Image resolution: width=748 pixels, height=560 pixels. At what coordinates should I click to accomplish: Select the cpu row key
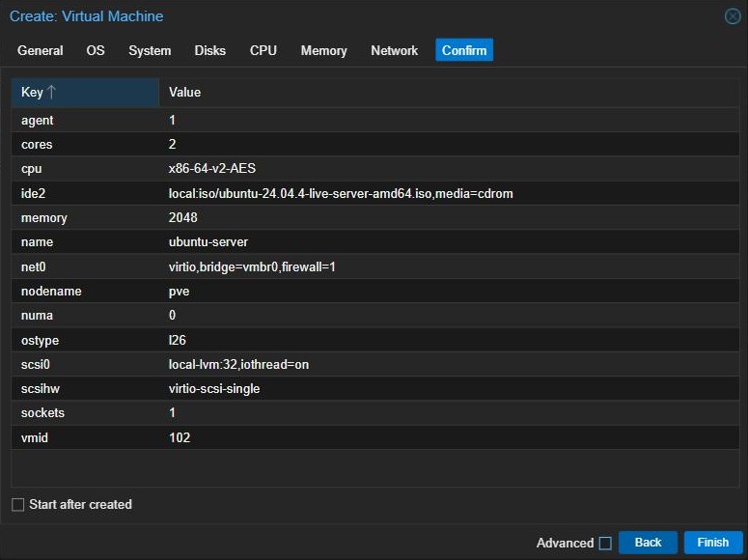click(32, 169)
